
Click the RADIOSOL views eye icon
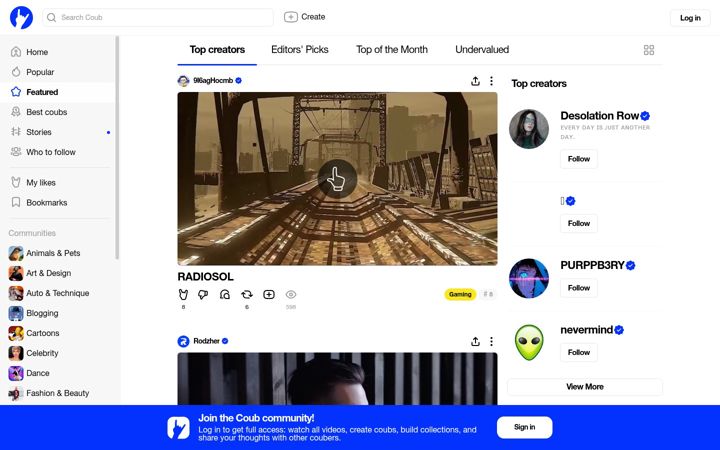pyautogui.click(x=291, y=294)
